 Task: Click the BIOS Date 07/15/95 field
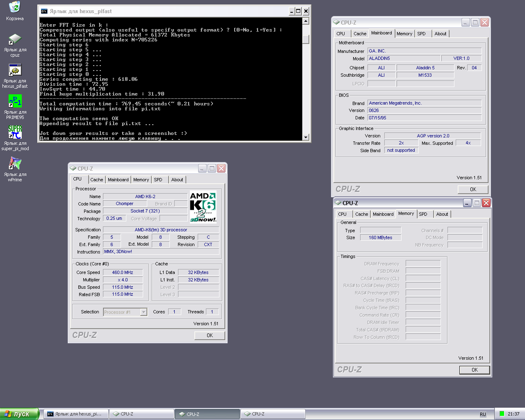[x=425, y=118]
